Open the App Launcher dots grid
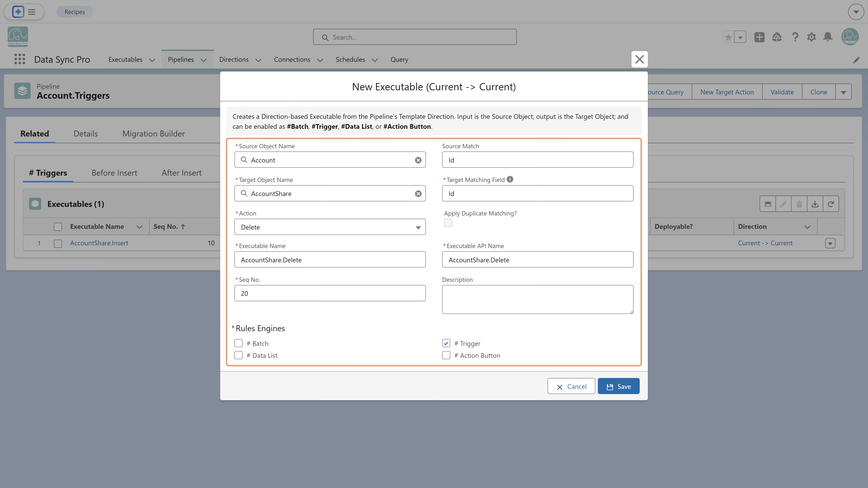 (x=19, y=59)
